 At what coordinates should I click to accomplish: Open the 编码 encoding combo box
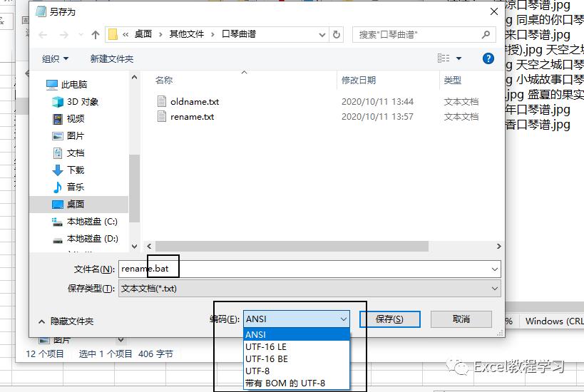[297, 319]
